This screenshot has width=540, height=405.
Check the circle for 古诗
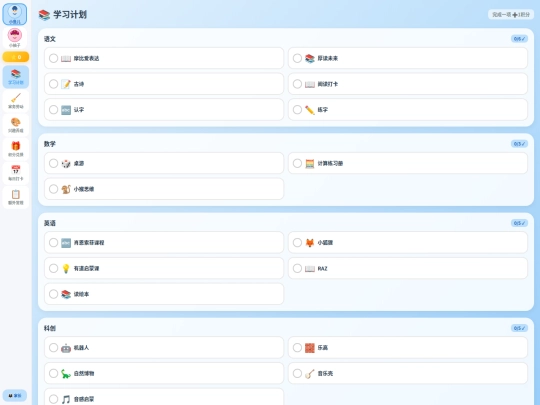pos(53,84)
